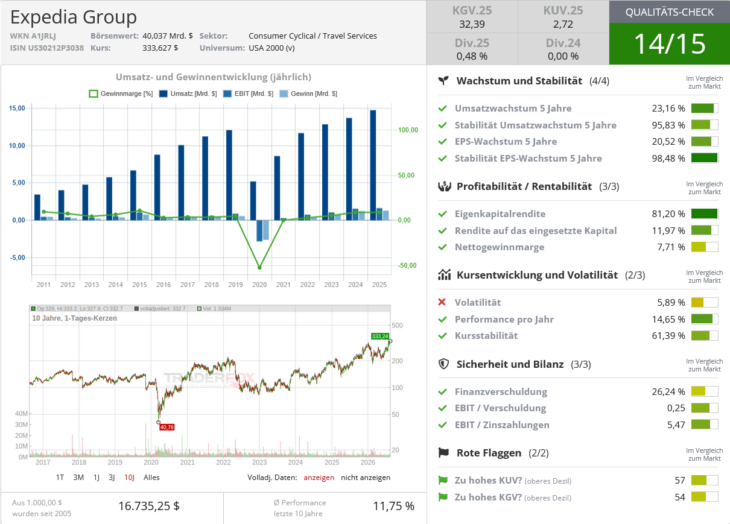
Task: Click the checkmark next to EBIT / Zinszahlungen
Action: click(442, 425)
